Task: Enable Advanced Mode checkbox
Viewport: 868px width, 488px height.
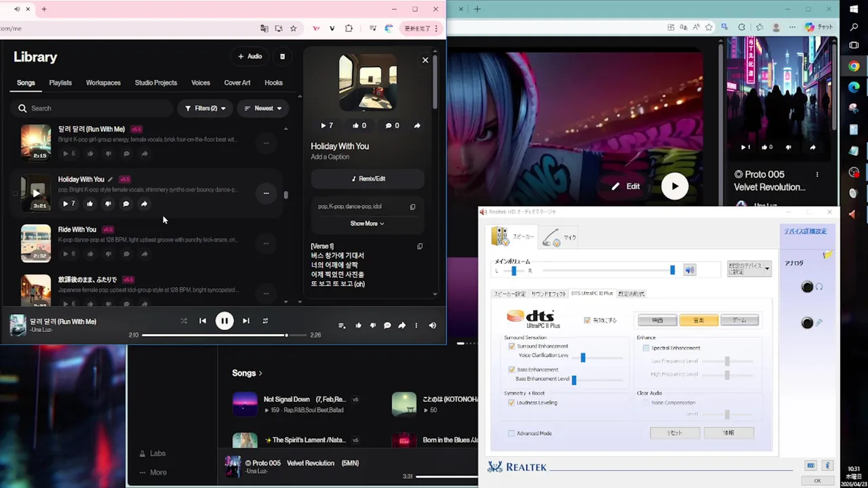Action: 511,433
